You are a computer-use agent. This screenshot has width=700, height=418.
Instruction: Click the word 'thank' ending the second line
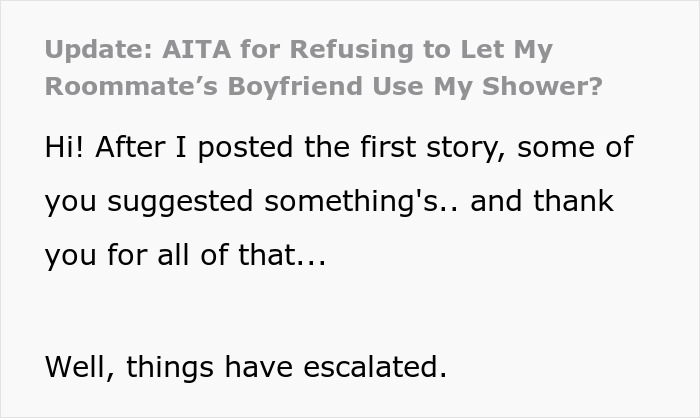click(x=573, y=201)
